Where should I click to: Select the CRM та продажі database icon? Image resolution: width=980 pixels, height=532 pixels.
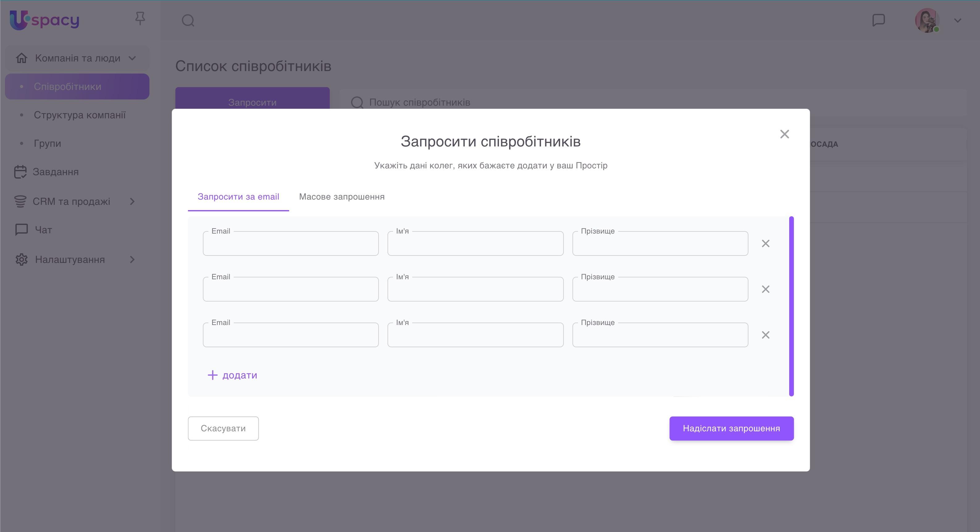(21, 201)
